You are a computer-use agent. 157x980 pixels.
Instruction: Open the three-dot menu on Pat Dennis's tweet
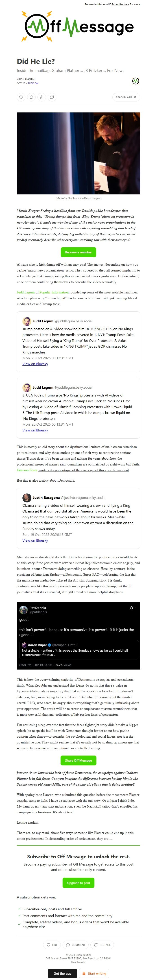[x=137, y=608]
